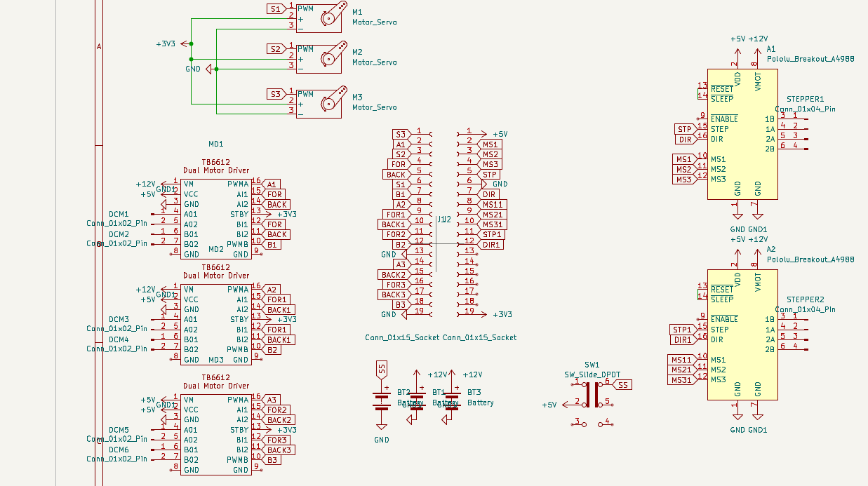This screenshot has height=486, width=868.
Task: Click the STP label on A1 STEP pin
Action: click(684, 129)
